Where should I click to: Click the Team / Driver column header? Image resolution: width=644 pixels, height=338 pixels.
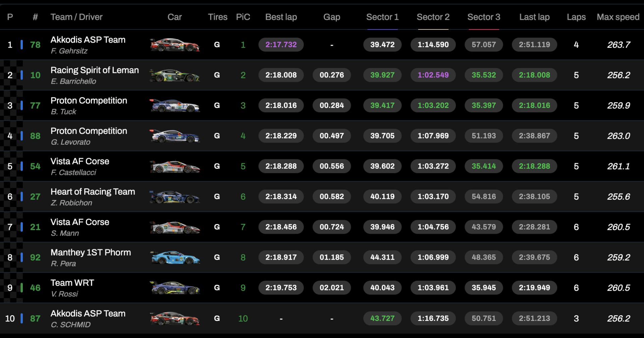click(76, 17)
